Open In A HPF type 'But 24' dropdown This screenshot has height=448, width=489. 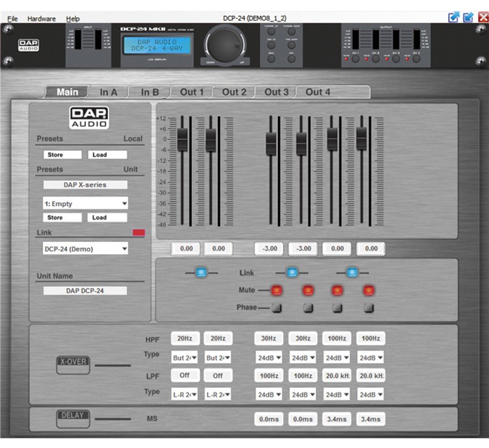coord(184,358)
